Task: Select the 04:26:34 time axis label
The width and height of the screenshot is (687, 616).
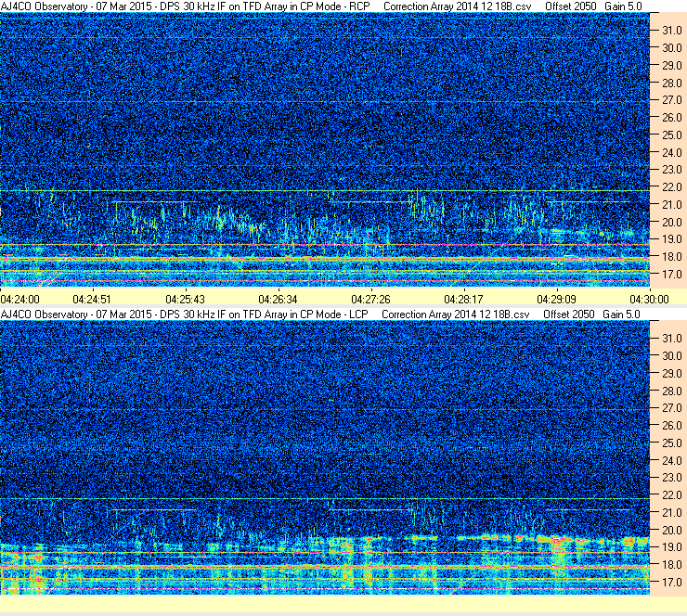Action: tap(278, 300)
